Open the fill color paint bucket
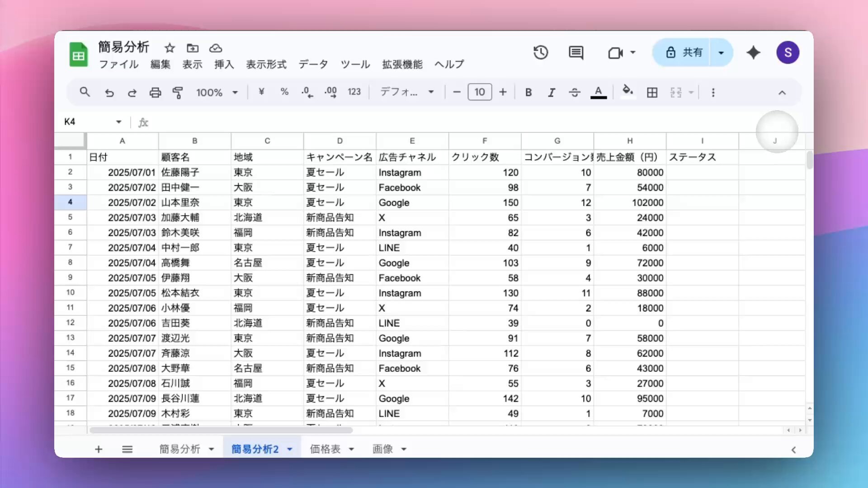The image size is (868, 488). (627, 92)
